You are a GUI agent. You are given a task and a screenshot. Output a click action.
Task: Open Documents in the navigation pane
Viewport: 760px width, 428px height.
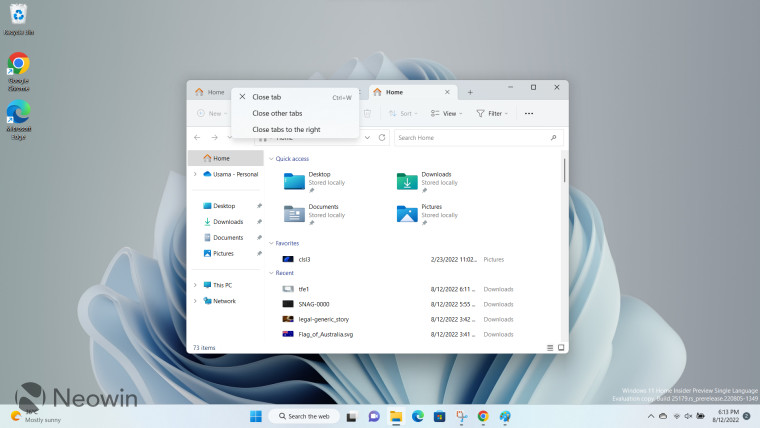pos(223,238)
